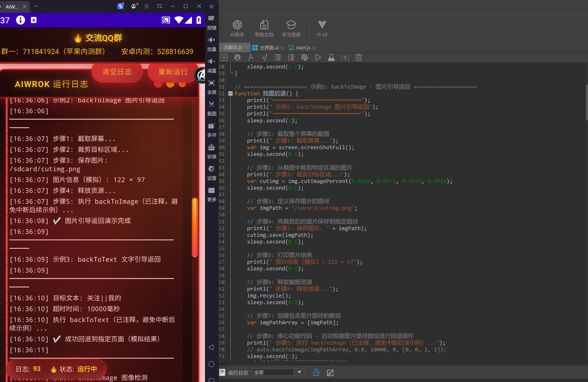This screenshot has width=588, height=382.
Task: Click the expand log panel icon
Action: pos(330,373)
